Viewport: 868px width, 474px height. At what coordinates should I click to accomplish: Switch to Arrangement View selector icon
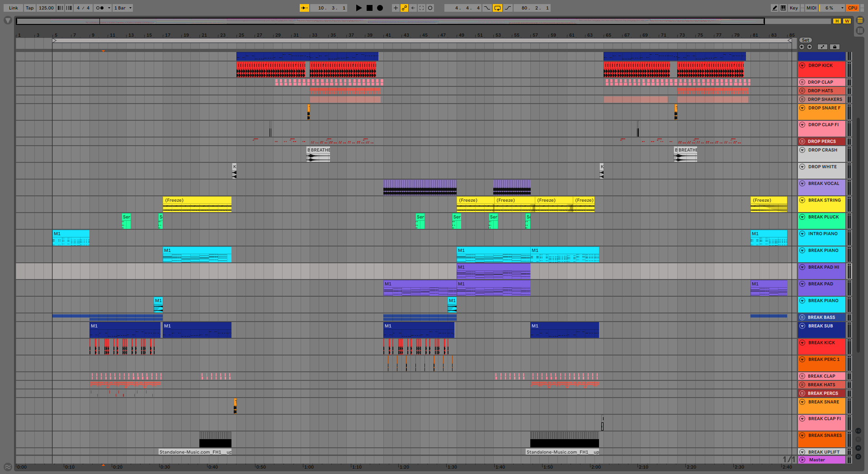coord(860,20)
